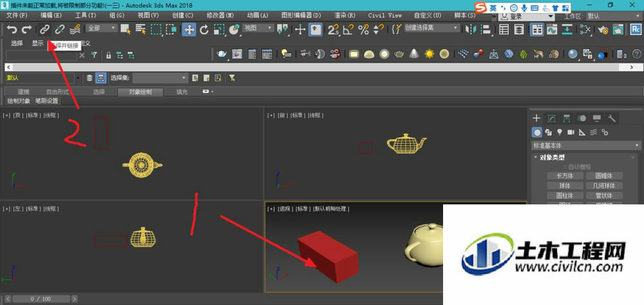
Task: Switch to the '建模' ribbon tab
Action: coord(23,92)
